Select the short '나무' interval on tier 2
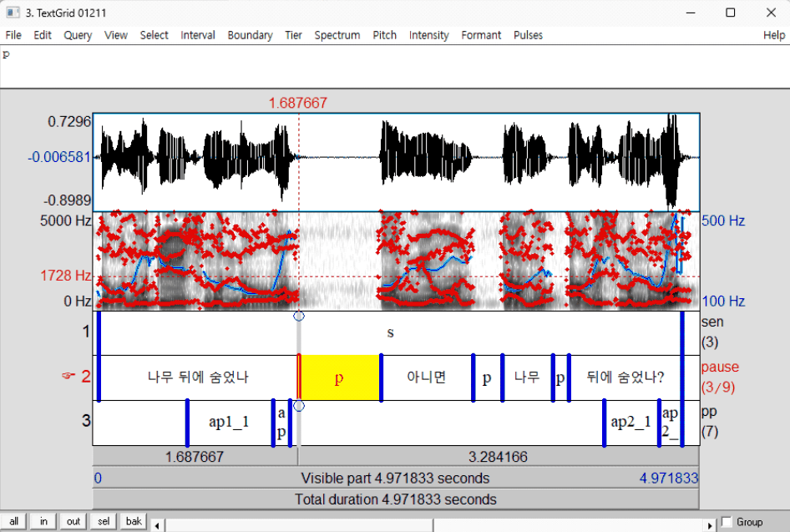 point(528,377)
